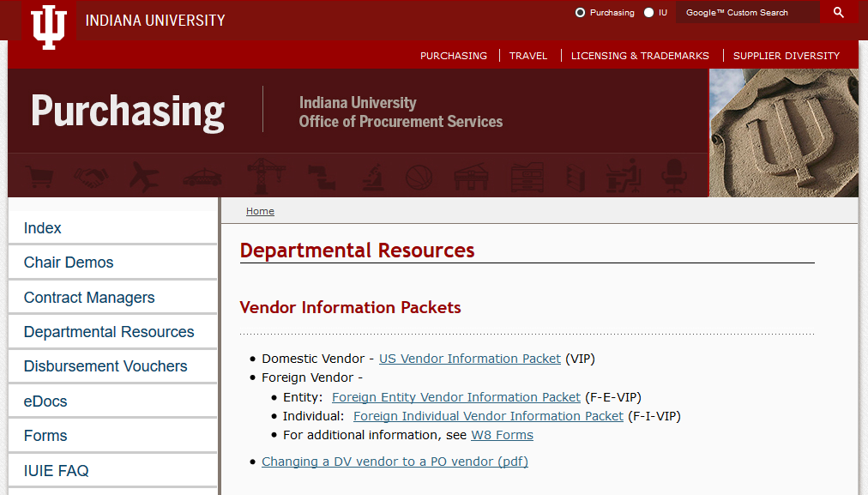Follow the W8 Forms link
868x495 pixels.
tap(502, 435)
